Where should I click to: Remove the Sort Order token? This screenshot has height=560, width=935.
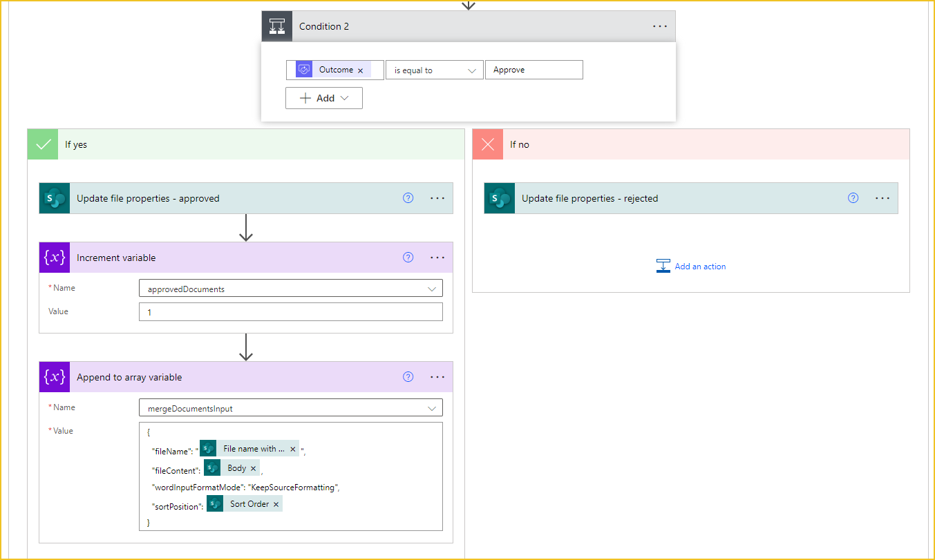click(276, 505)
